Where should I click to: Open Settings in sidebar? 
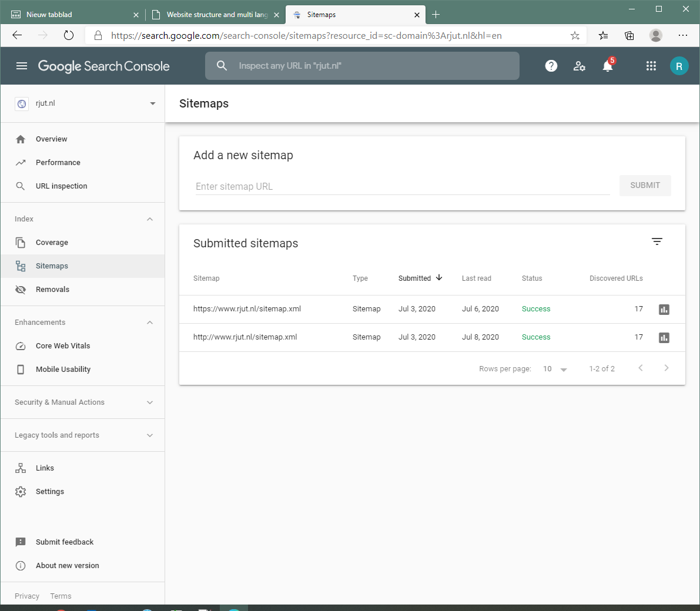pos(83,491)
